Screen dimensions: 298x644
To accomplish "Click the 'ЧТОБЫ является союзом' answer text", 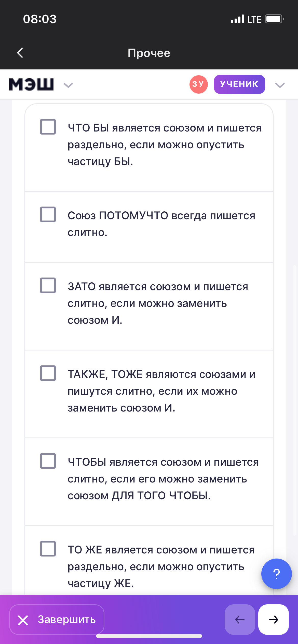I will point(163,479).
